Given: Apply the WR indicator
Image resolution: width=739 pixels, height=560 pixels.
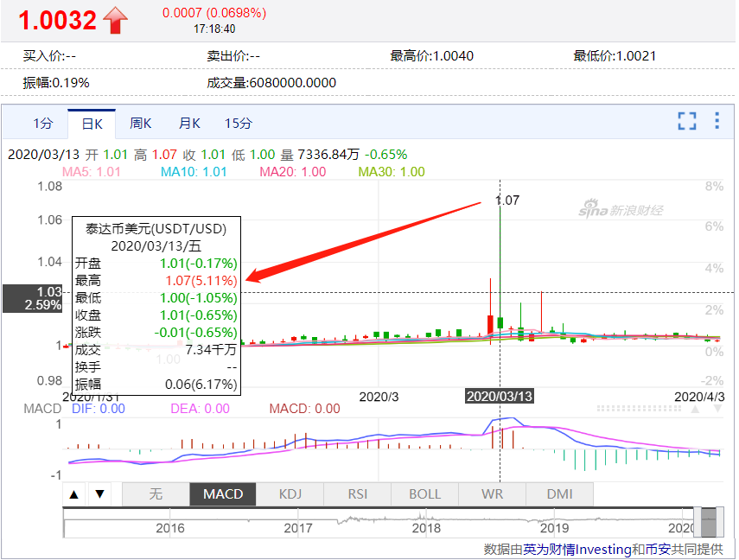Looking at the screenshot, I should point(491,494).
